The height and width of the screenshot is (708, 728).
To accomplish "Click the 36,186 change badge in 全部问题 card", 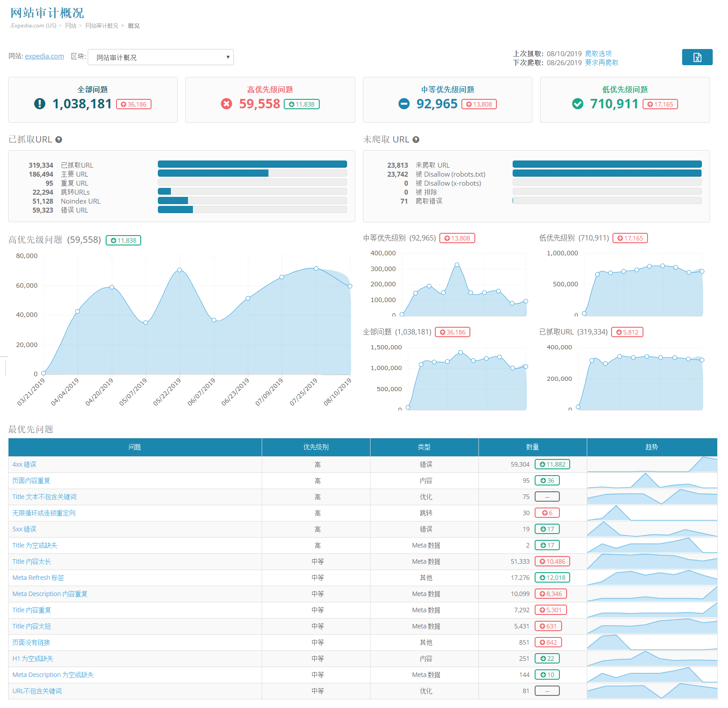I will click(134, 104).
